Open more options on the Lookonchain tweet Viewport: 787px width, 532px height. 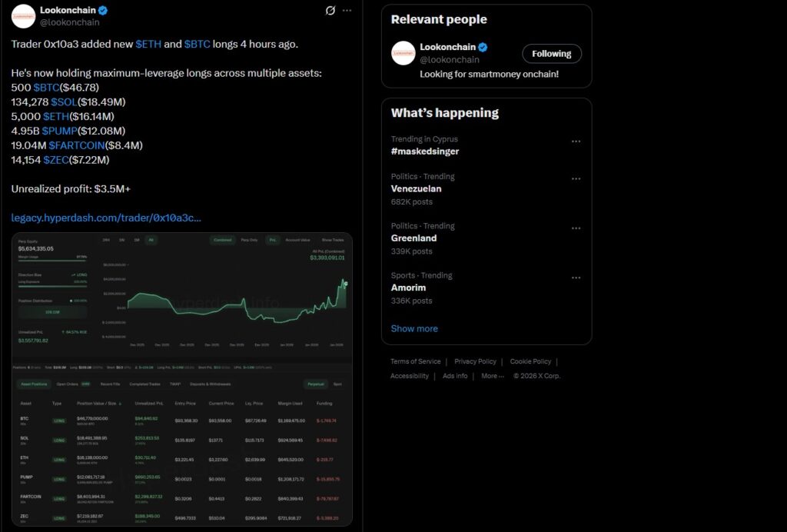click(346, 9)
